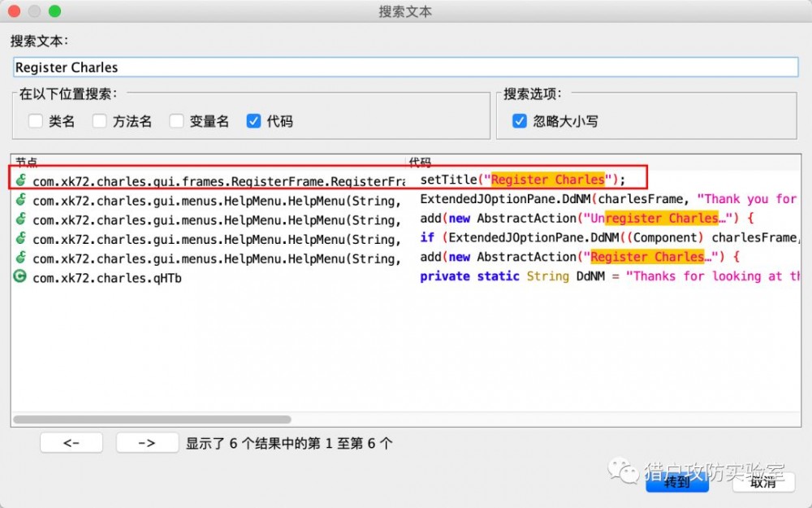Enable the 类名 checkbox
The width and height of the screenshot is (812, 508).
pos(35,121)
